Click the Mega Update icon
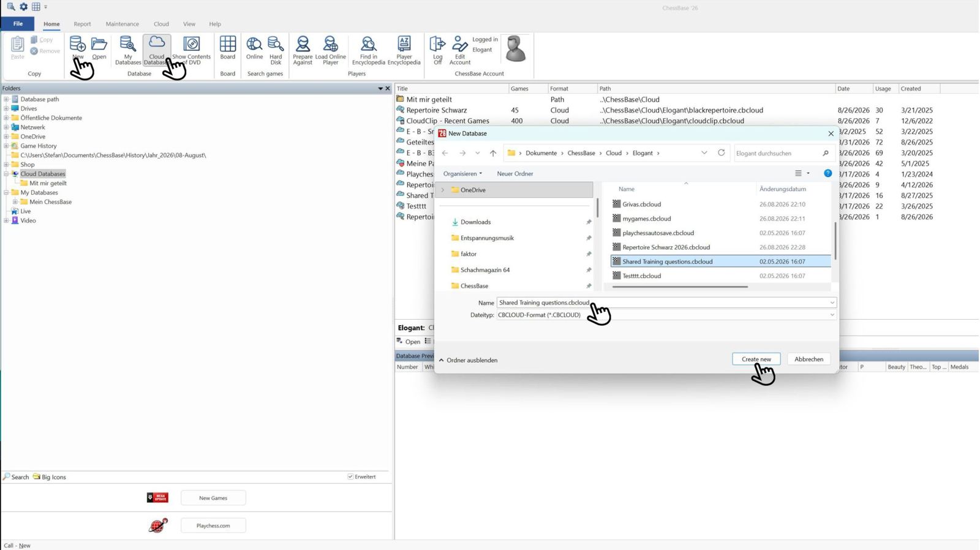This screenshot has width=980, height=550. tap(157, 498)
